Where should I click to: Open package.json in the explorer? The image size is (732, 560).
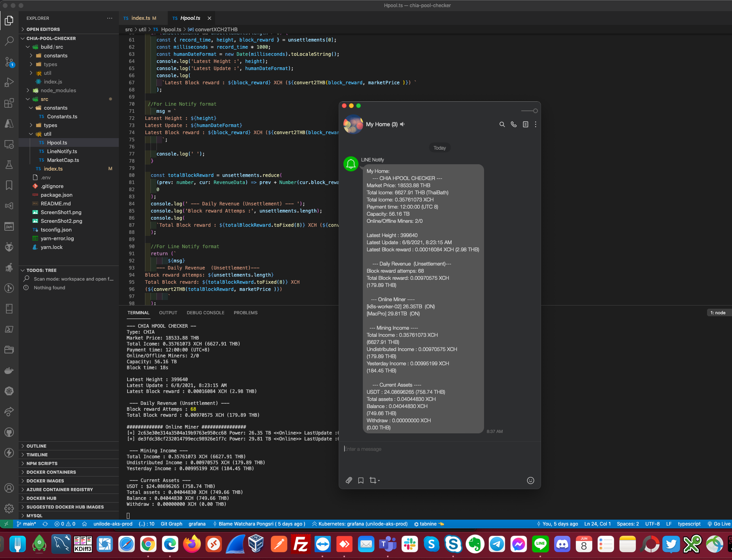tap(57, 195)
